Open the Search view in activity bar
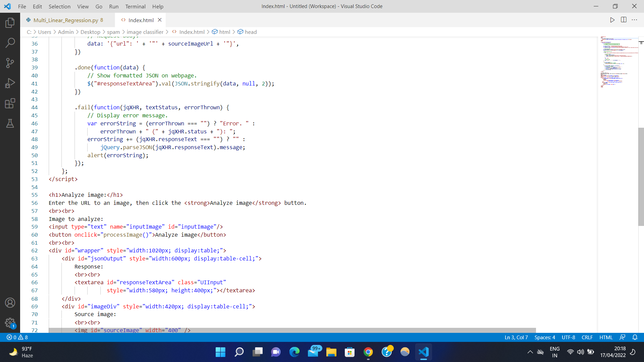 (x=10, y=43)
